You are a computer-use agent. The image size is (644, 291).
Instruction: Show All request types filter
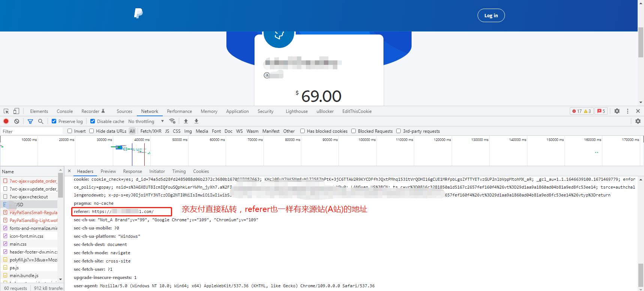(132, 131)
